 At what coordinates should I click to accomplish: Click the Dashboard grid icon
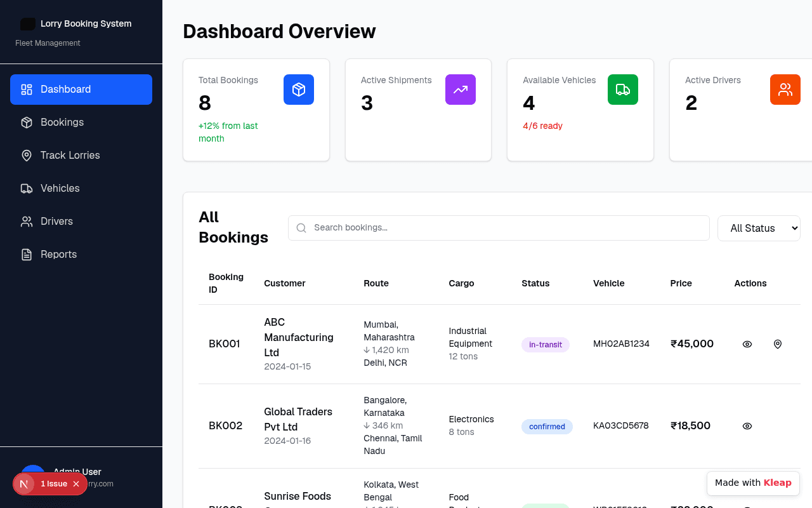tap(27, 90)
